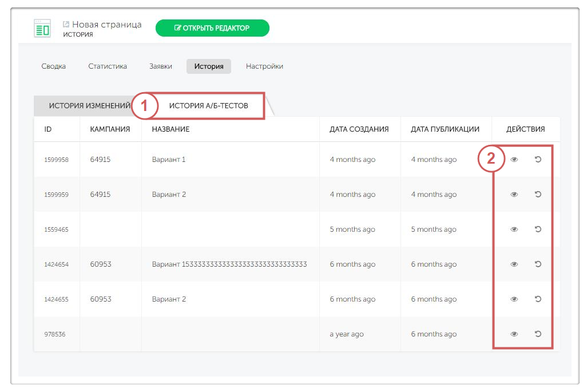The width and height of the screenshot is (587, 392).
Task: Click the Дата создания column header
Action: [x=359, y=129]
